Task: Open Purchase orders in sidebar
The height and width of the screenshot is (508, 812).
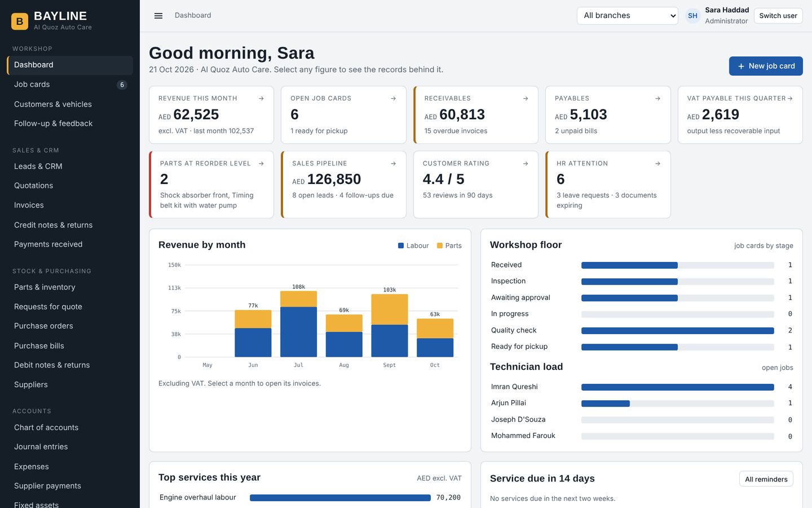Action: coord(70,326)
